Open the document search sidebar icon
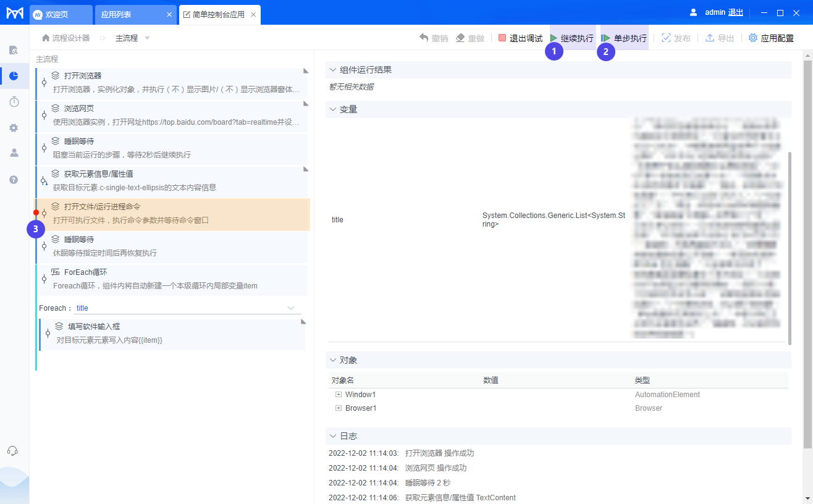 14,50
